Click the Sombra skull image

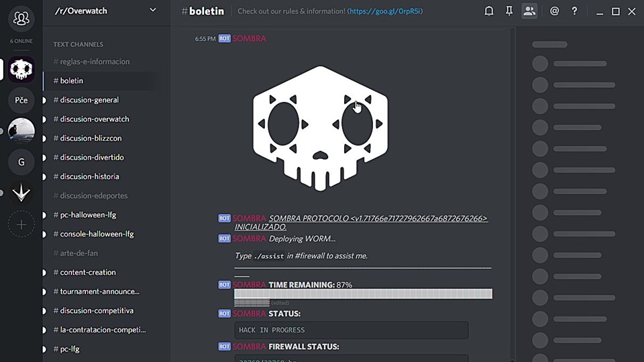(320, 128)
